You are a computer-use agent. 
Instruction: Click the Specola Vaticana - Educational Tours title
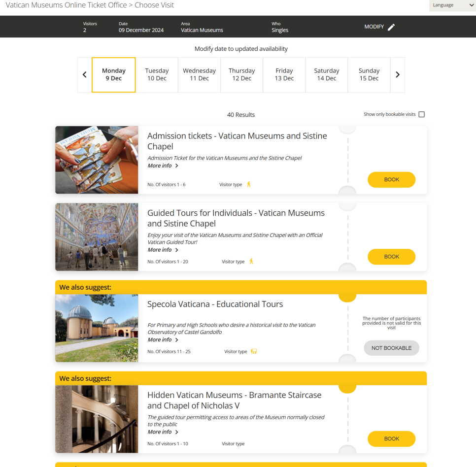coord(215,304)
